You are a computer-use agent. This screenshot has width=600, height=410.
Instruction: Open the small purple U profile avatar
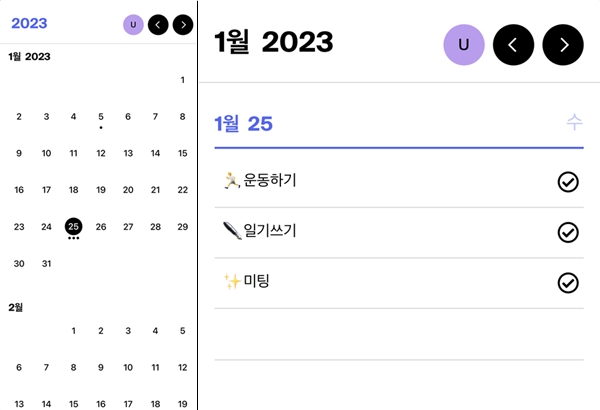tap(133, 25)
